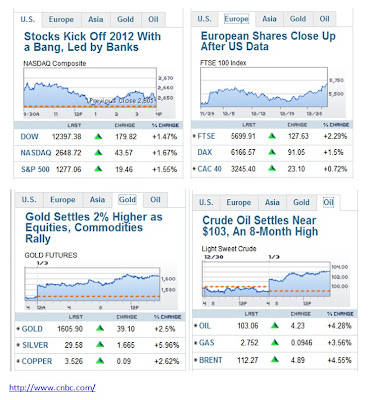The image size is (368, 400).
Task: Open the Stocks Kick Off 2012 headline
Action: 92,42
